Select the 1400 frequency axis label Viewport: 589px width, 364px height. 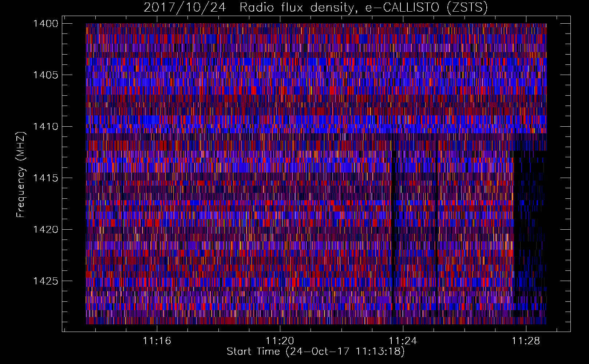[x=46, y=24]
